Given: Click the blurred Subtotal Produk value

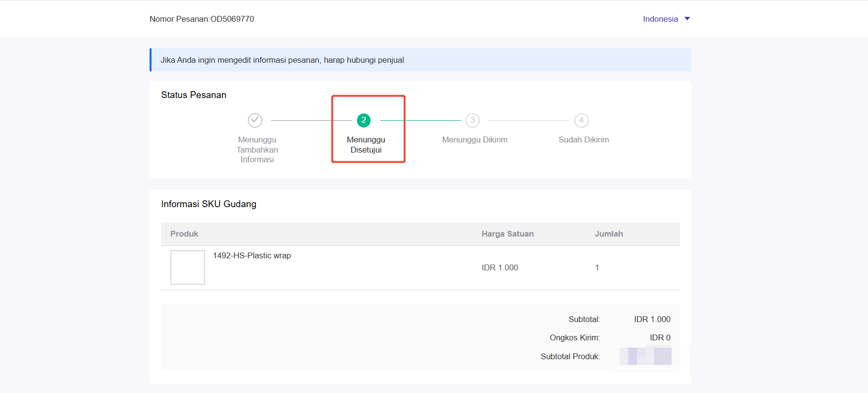Looking at the screenshot, I should pos(645,356).
